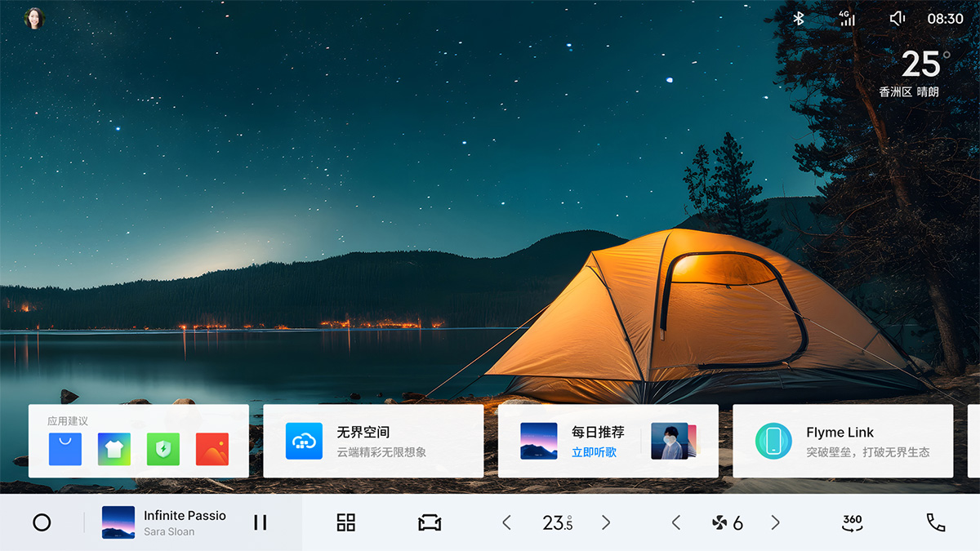Open the T-shirt themes app
Viewport: 980px width, 551px height.
coord(114,449)
